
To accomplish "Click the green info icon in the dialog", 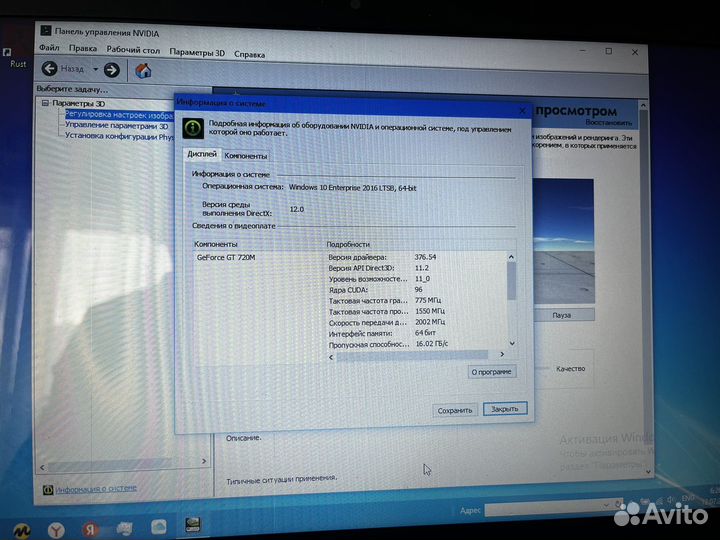I will (193, 128).
